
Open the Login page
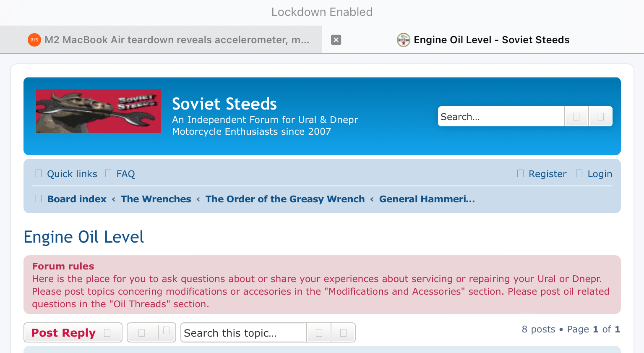pos(600,174)
